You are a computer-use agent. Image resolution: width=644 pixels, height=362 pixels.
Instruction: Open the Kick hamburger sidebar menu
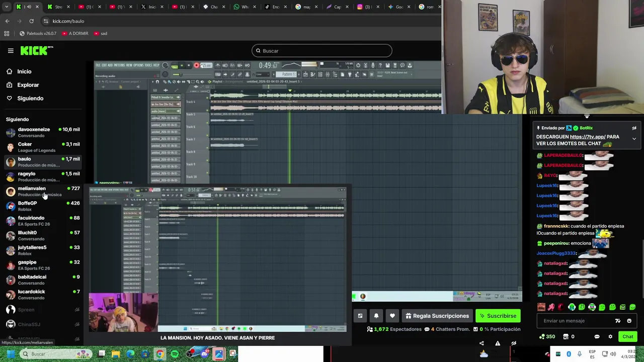pos(11,50)
